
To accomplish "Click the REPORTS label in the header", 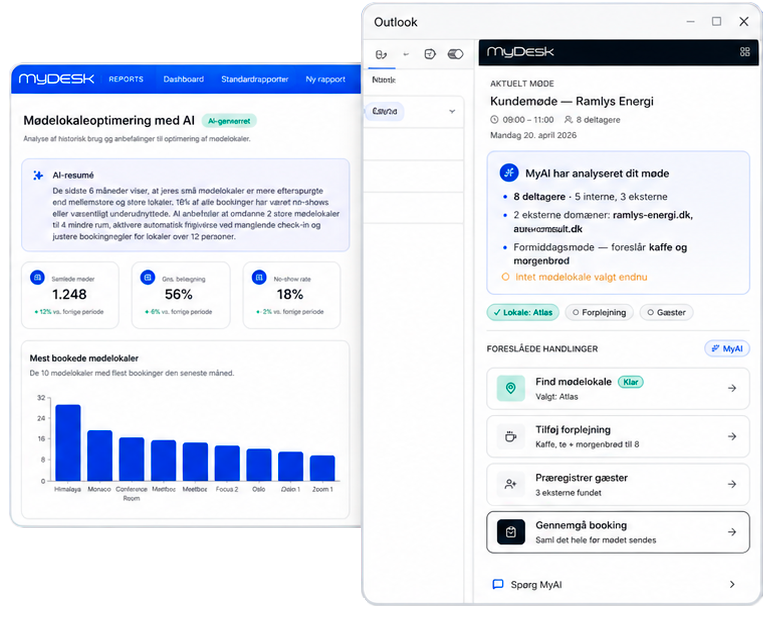I will pos(126,79).
